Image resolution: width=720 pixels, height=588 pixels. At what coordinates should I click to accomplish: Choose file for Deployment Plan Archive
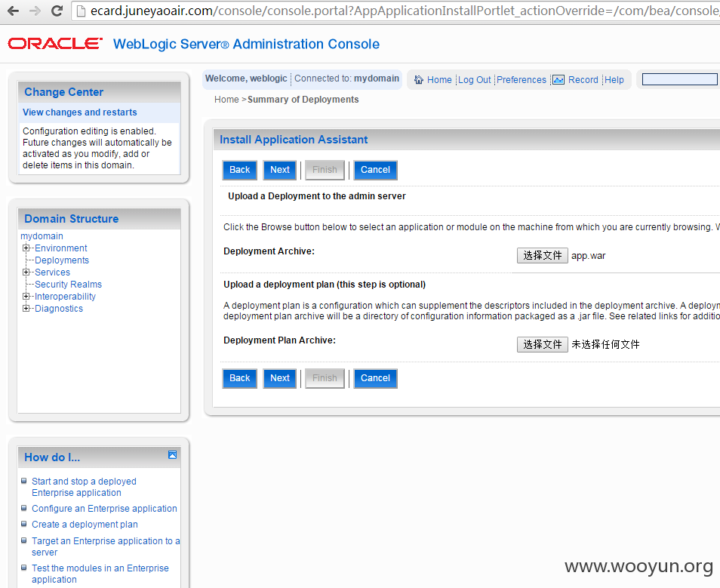pos(543,344)
